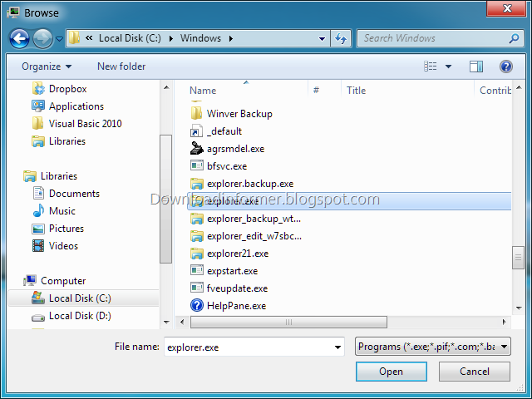The height and width of the screenshot is (399, 532).
Task: Select explorer_edit_w7sbc... file
Action: click(246, 236)
